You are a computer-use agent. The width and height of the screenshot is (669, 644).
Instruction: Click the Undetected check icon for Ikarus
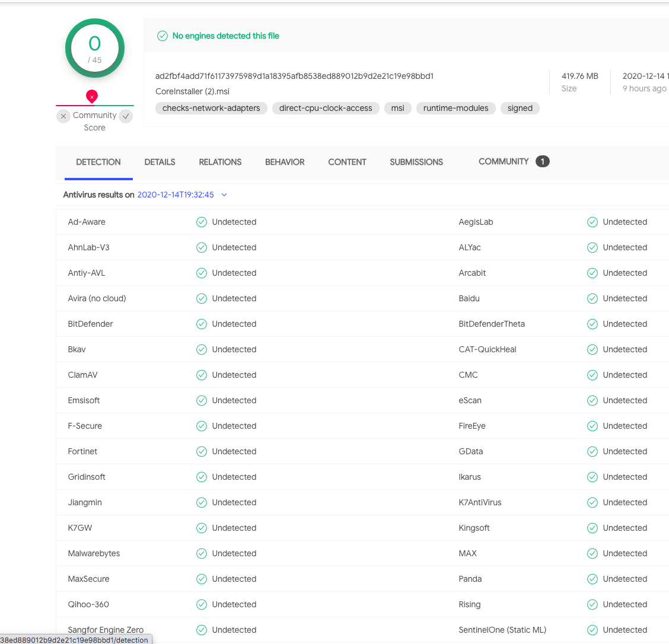pos(592,477)
